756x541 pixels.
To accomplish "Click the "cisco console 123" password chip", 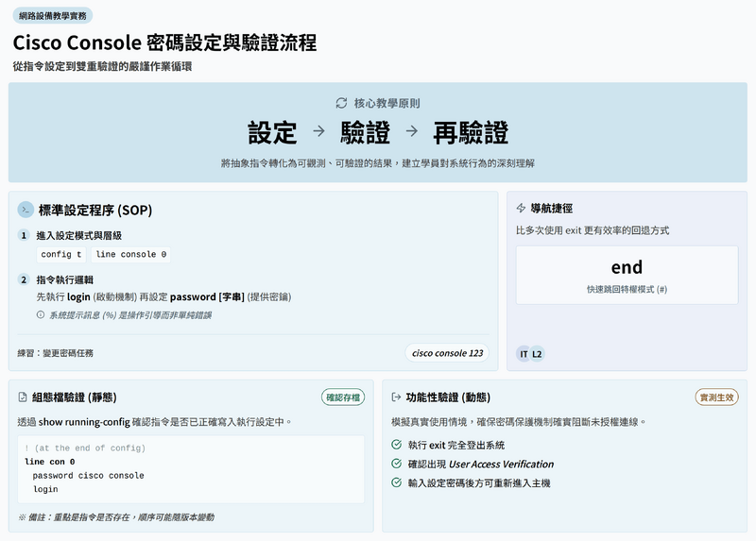I will click(x=447, y=353).
